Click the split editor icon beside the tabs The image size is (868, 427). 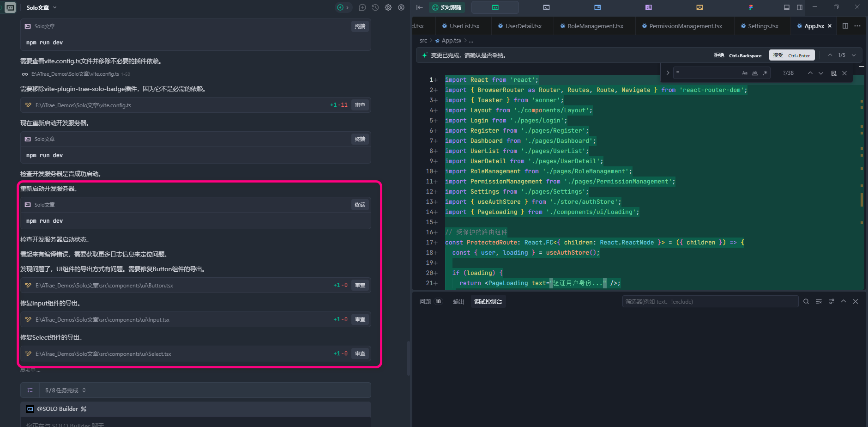click(845, 26)
